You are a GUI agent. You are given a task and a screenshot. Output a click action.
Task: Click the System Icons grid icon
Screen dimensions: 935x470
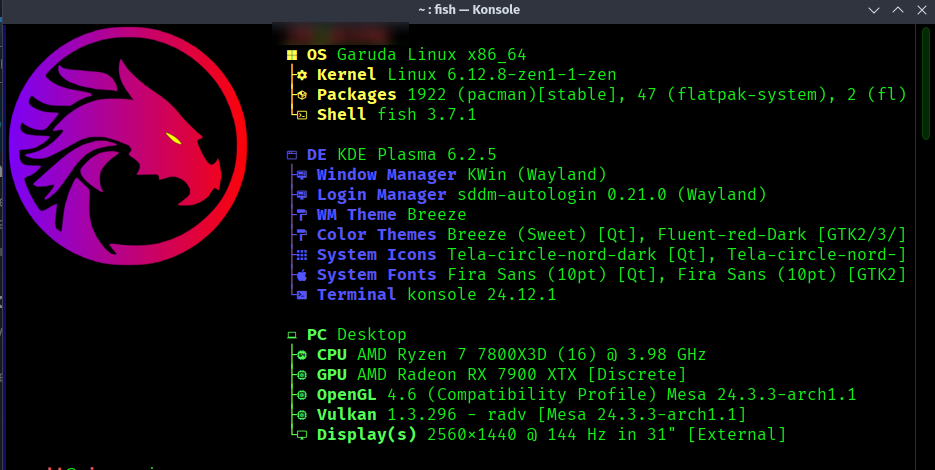[x=302, y=255]
